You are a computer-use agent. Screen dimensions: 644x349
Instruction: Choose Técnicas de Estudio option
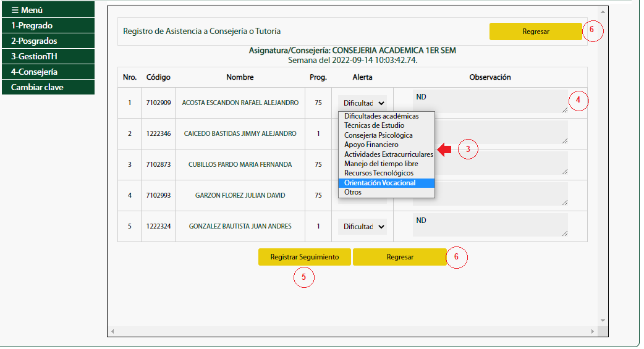pos(386,125)
